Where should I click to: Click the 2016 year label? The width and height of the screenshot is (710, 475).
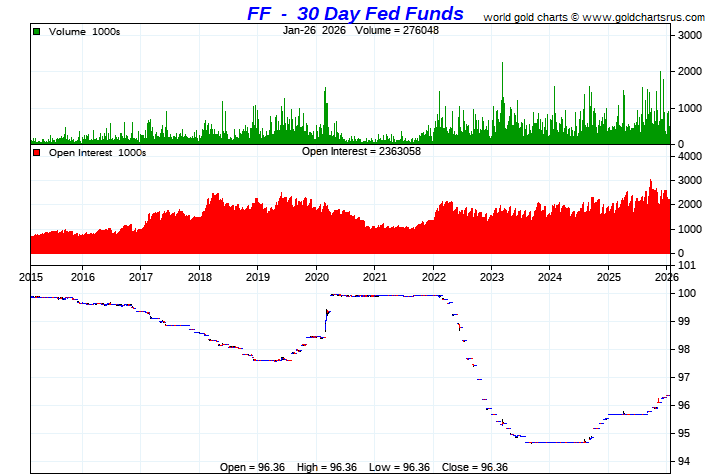pos(83,277)
